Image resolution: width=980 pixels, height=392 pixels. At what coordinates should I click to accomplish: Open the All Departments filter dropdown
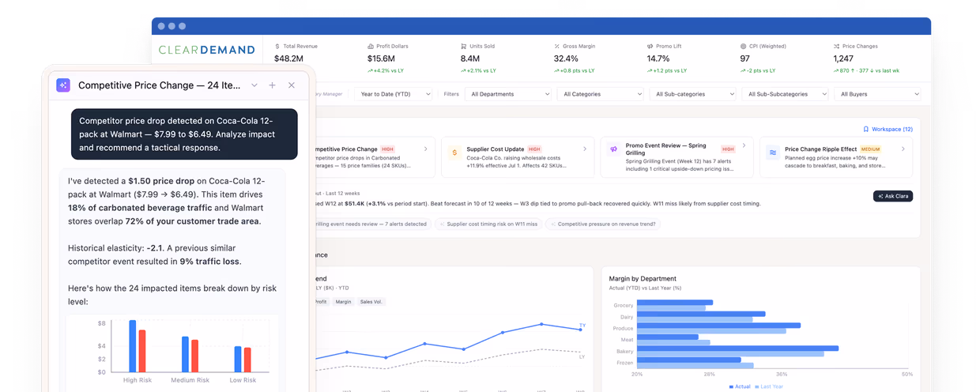(508, 94)
